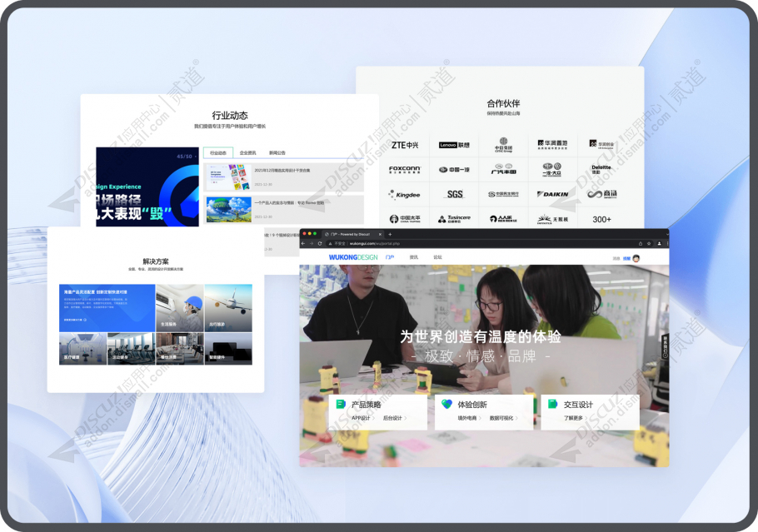Viewport: 758px width, 532px height.
Task: Click the browser back arrow
Action: click(303, 244)
